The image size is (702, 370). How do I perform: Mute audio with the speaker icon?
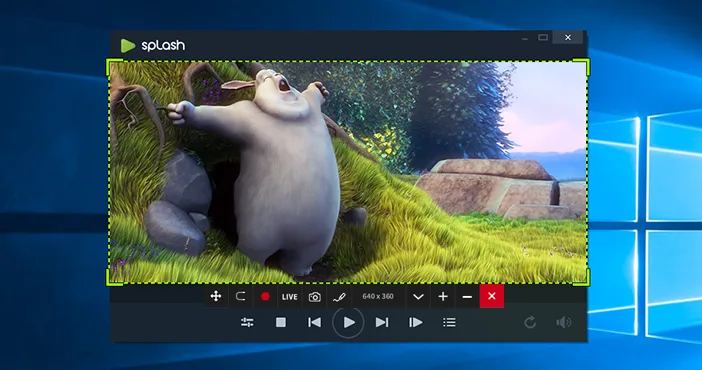564,322
